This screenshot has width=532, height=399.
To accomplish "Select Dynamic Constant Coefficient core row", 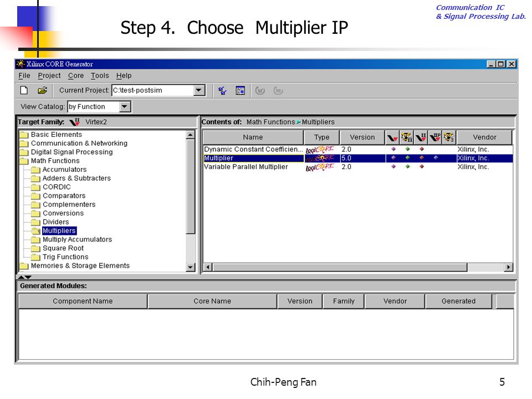I will (358, 149).
